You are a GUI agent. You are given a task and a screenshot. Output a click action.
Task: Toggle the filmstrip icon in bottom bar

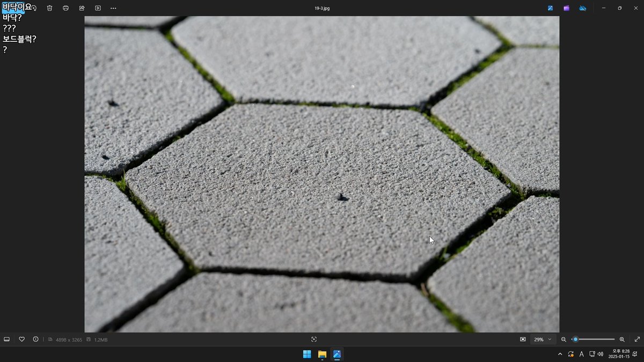click(x=7, y=339)
